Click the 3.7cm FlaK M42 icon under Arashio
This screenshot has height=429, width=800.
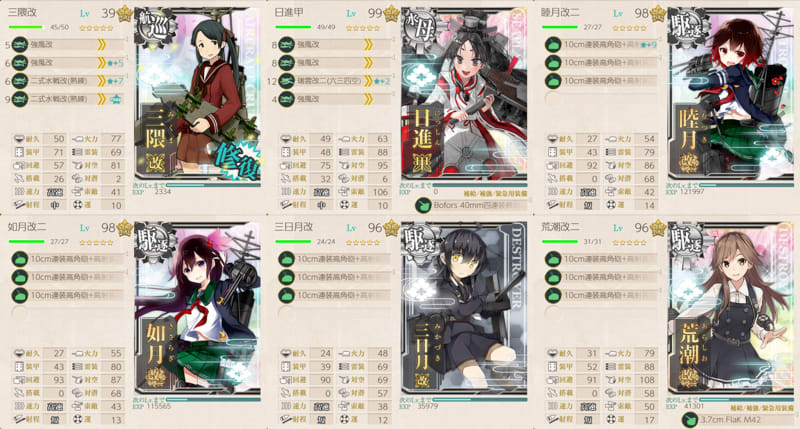(x=690, y=420)
